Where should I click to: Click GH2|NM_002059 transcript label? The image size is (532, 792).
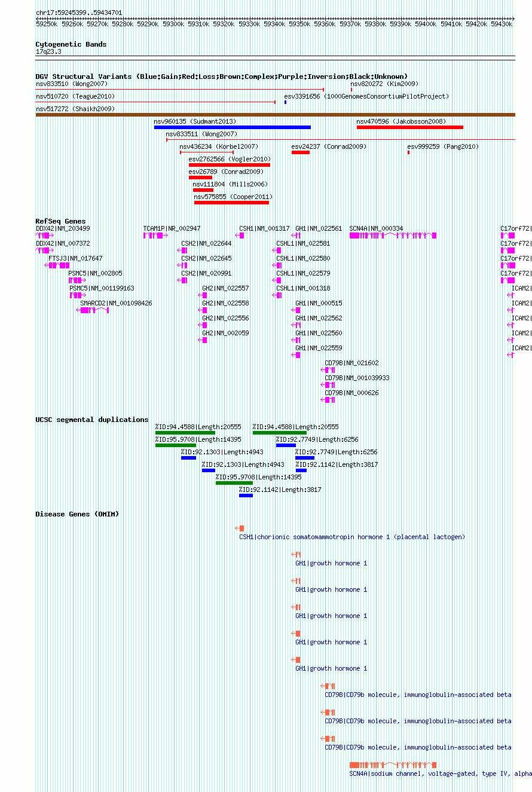tap(225, 334)
